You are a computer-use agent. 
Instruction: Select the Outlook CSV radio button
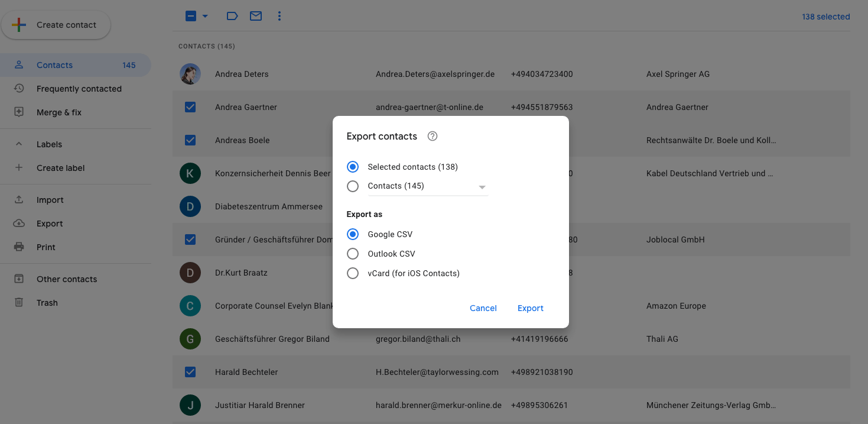[x=353, y=254]
